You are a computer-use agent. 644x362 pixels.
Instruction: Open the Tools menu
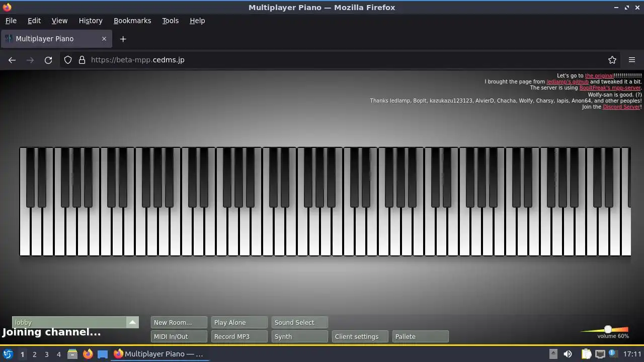coord(170,21)
